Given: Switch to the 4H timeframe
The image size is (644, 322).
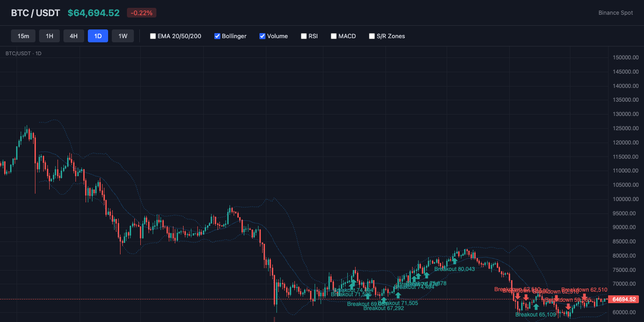Looking at the screenshot, I should point(74,36).
